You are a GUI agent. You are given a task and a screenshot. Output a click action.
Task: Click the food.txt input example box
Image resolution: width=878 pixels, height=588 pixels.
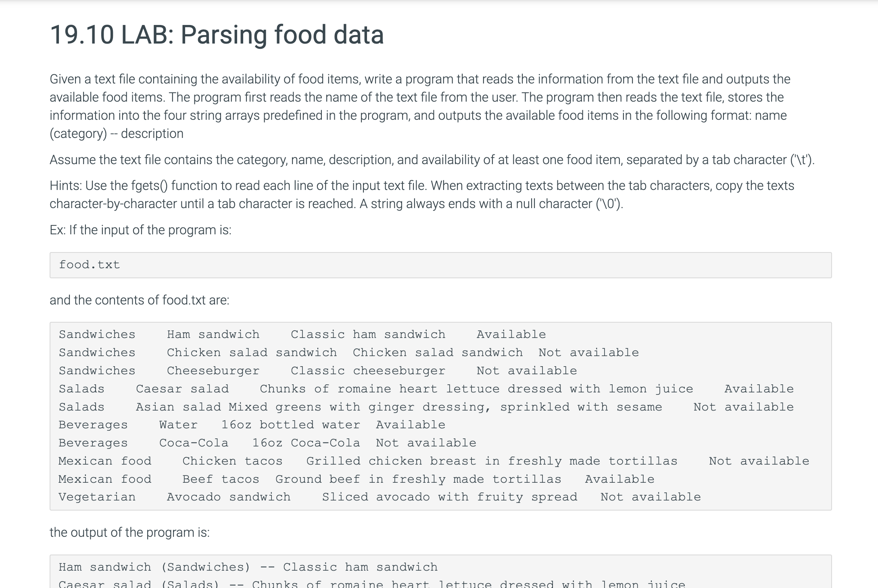pos(440,265)
